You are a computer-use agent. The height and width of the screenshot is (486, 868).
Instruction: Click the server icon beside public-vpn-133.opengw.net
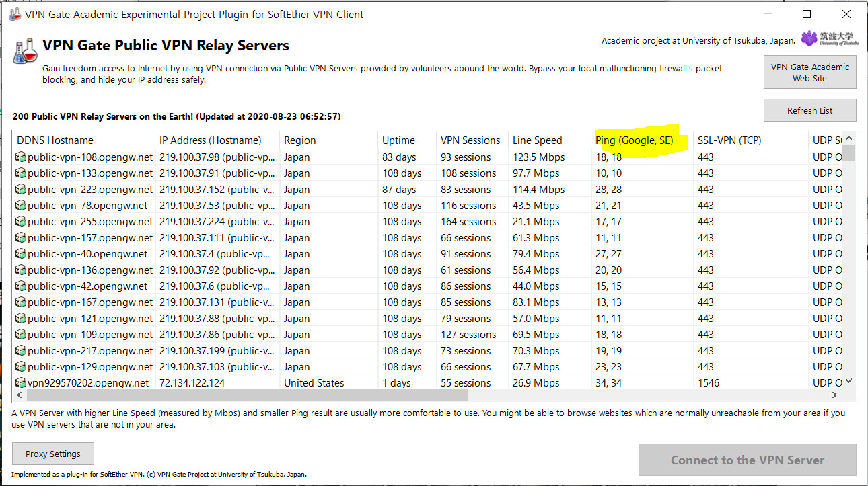[x=21, y=173]
